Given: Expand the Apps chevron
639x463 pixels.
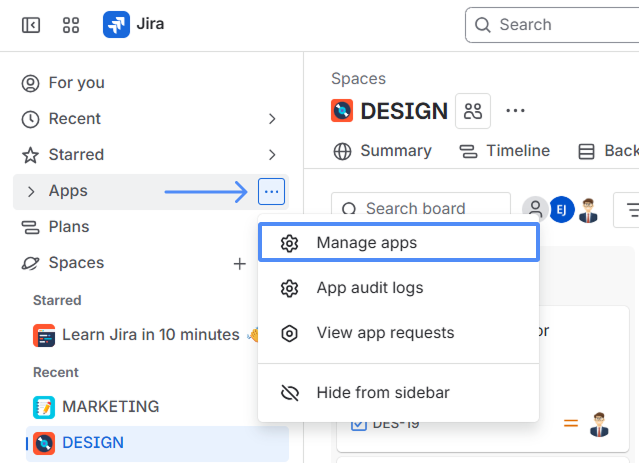Looking at the screenshot, I should tap(31, 192).
